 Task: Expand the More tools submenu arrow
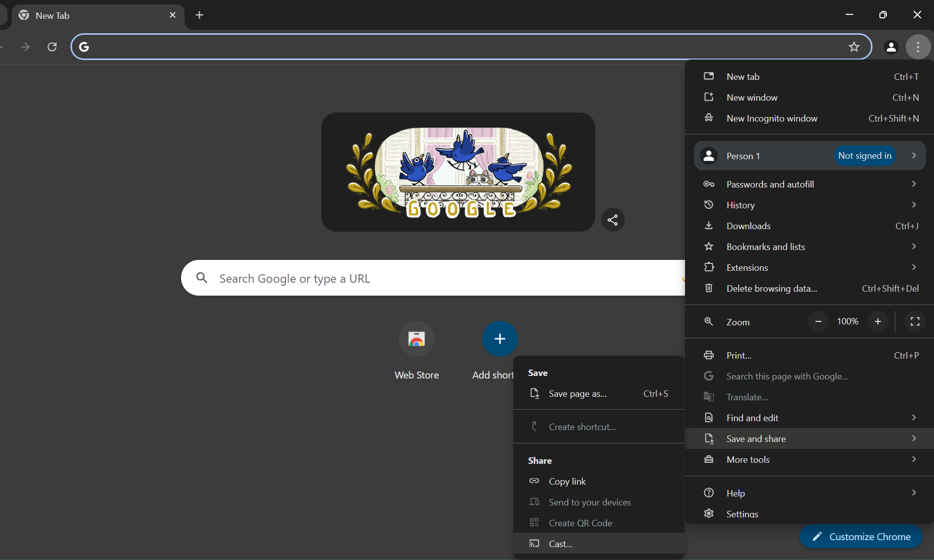[x=914, y=459]
